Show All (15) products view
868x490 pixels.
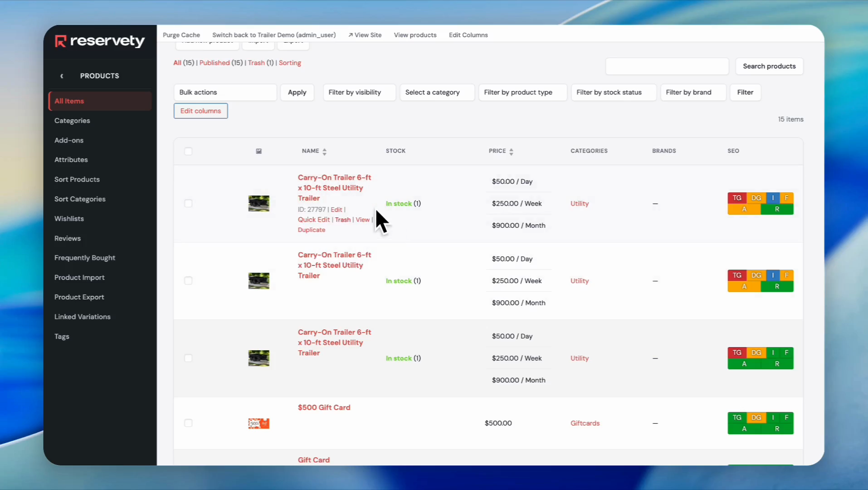click(x=184, y=63)
